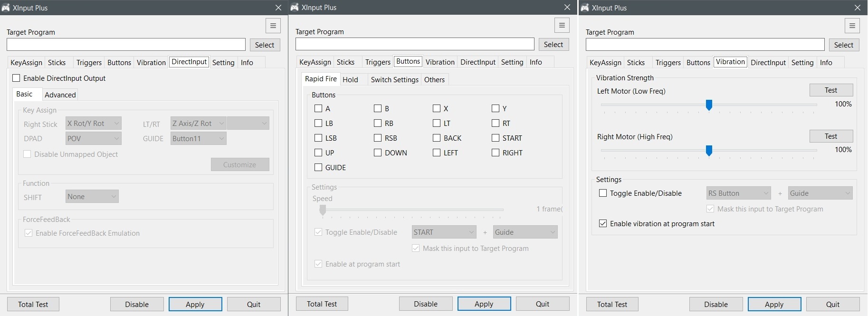Click Target Program field in right window

[705, 45]
